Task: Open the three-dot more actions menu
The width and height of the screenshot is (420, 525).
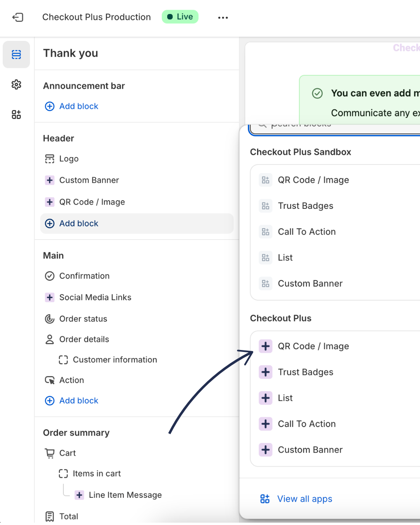Action: pos(223,17)
